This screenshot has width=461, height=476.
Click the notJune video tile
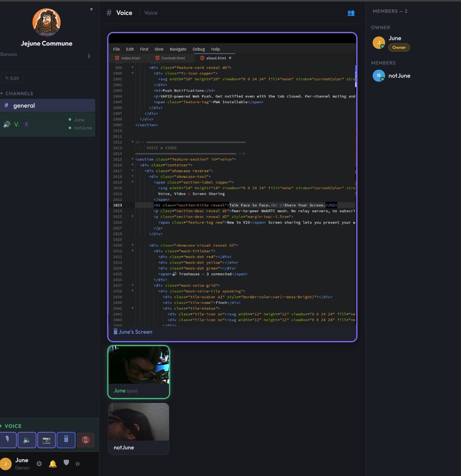(x=139, y=429)
